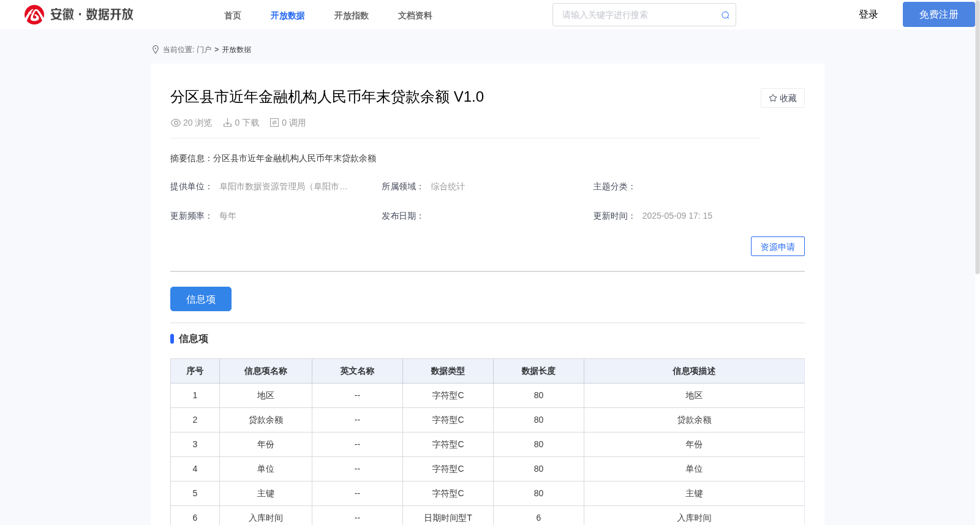The height and width of the screenshot is (525, 980).
Task: Click the summary text 摘要信息
Action: [x=273, y=159]
